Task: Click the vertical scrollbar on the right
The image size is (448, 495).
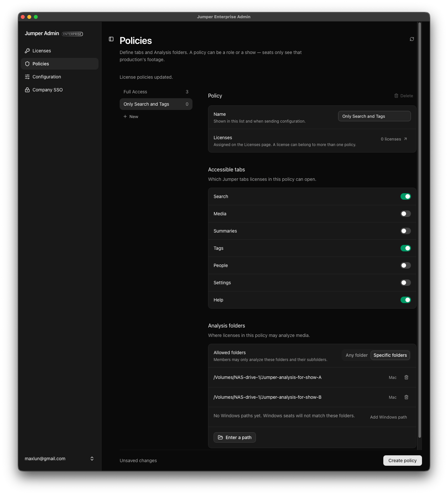Action: pos(420,230)
